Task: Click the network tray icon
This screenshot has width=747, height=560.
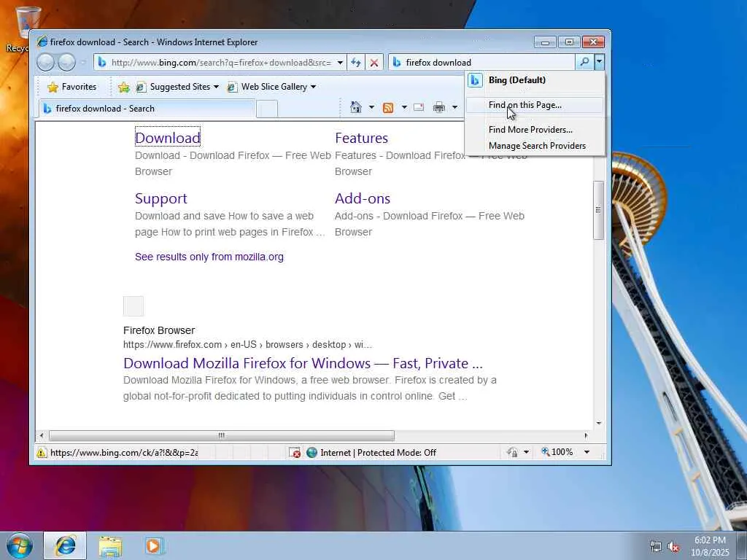Action: [656, 547]
